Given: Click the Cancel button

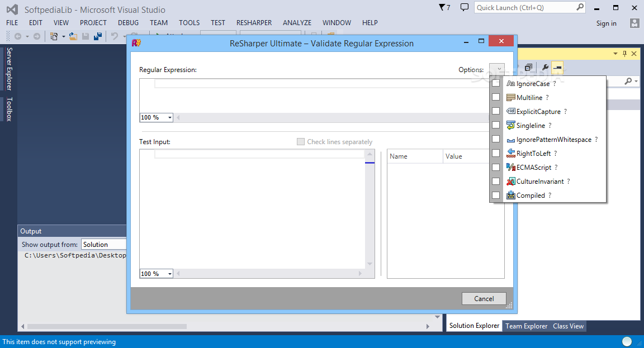Looking at the screenshot, I should click(484, 298).
